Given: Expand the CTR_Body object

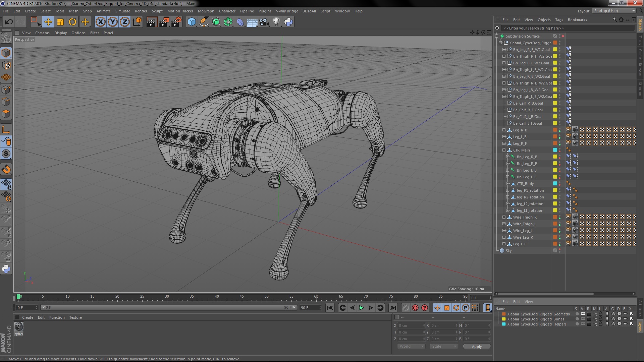Looking at the screenshot, I should click(x=507, y=184).
